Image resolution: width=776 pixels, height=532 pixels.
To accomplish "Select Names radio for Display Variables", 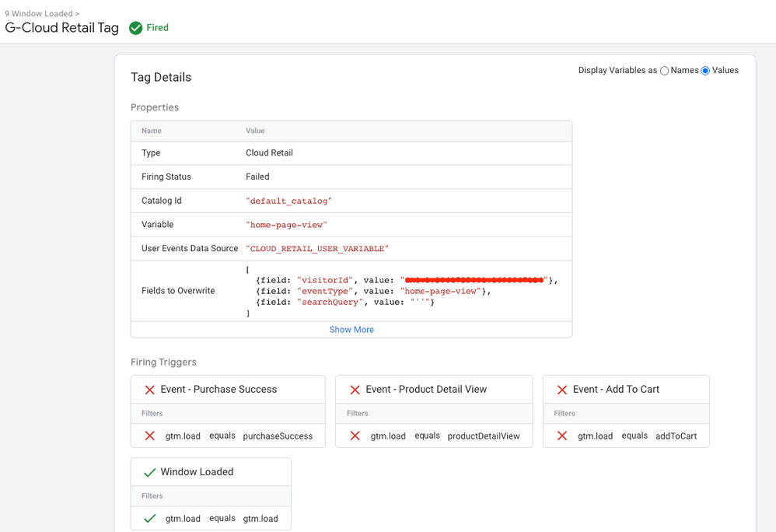I will pos(664,71).
